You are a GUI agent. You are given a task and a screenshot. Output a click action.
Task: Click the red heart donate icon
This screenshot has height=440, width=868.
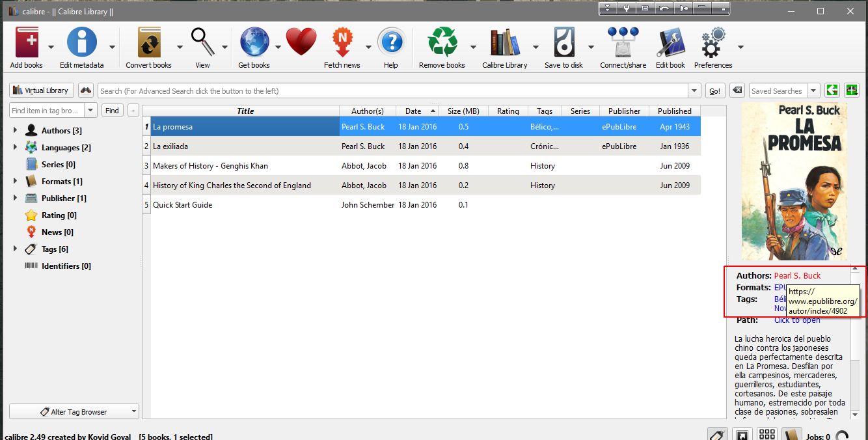(301, 42)
